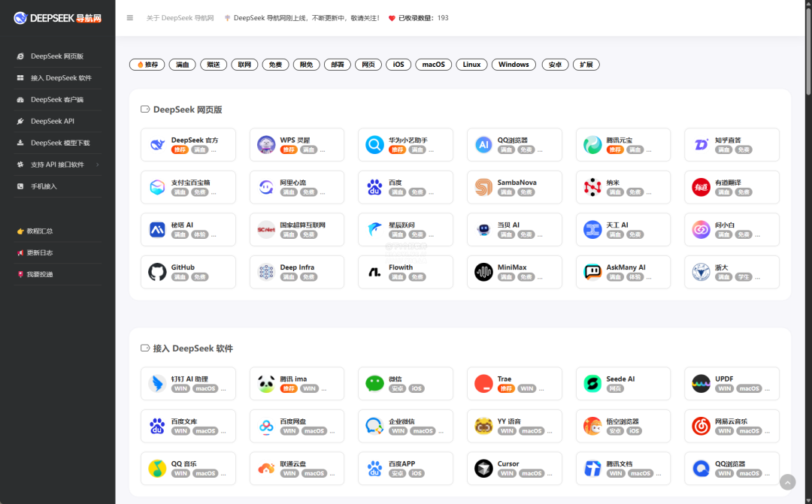The width and height of the screenshot is (812, 504).
Task: Click the DeepSeek 导航网 logo
Action: click(57, 18)
